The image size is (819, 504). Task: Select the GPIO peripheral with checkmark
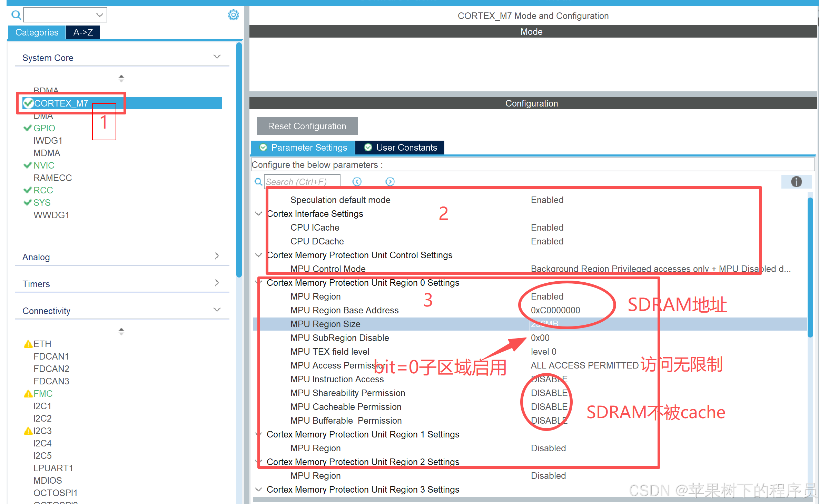(x=44, y=128)
